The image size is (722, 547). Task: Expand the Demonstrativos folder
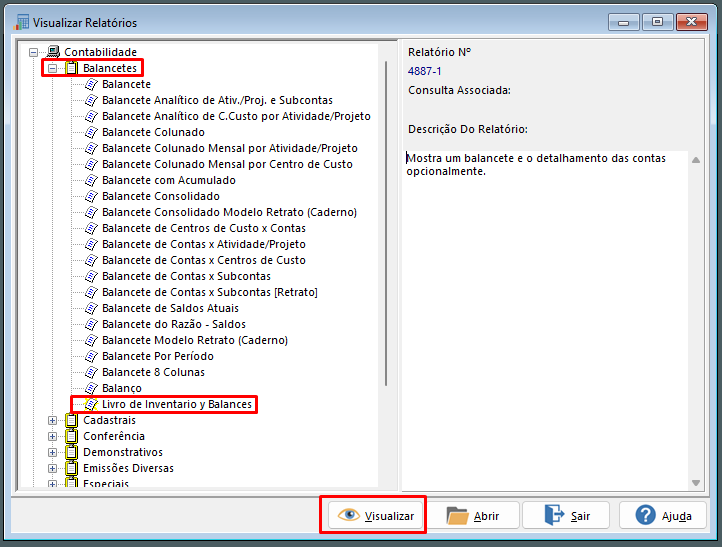[52, 453]
